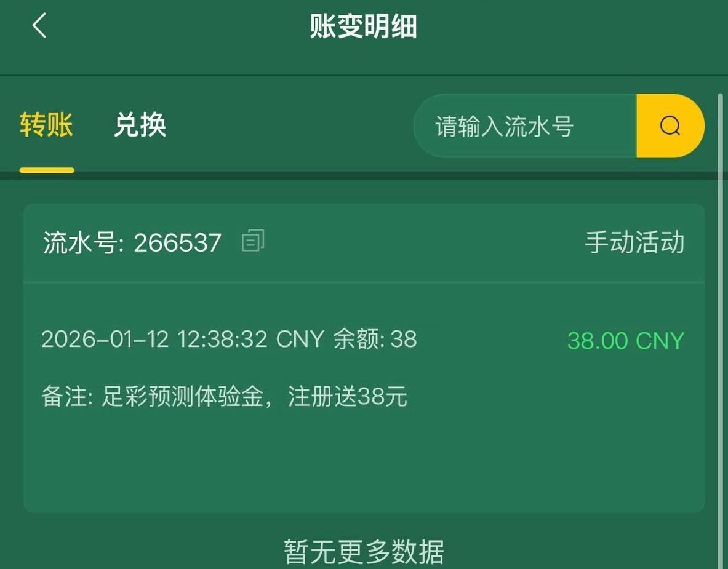The image size is (728, 569).
Task: Copy the serial number 266537
Action: tap(253, 241)
